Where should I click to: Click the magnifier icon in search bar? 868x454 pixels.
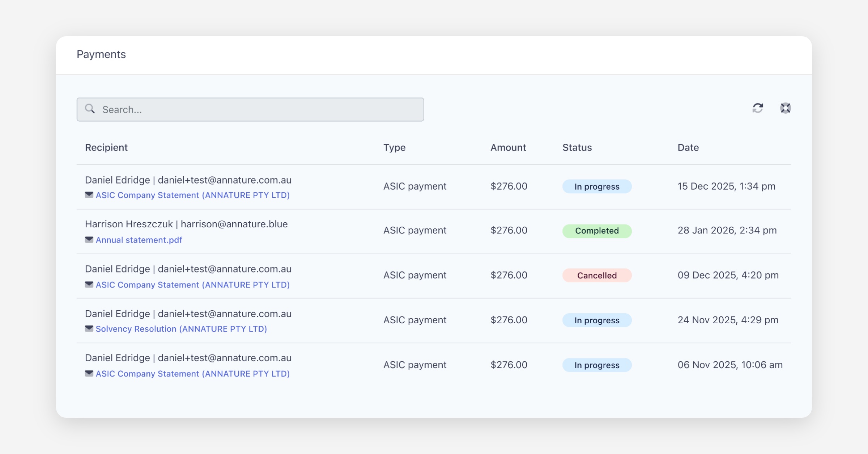90,109
